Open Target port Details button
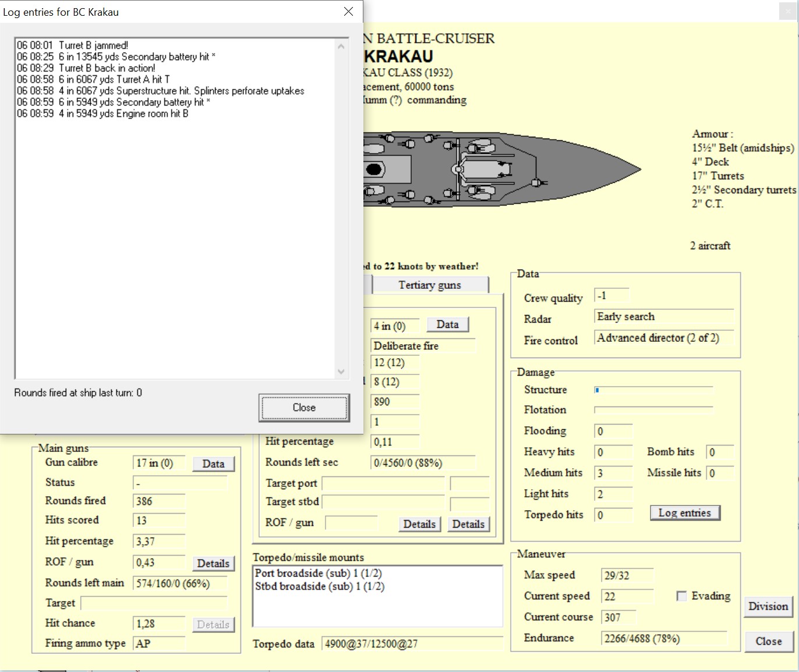The image size is (799, 672). coord(419,524)
